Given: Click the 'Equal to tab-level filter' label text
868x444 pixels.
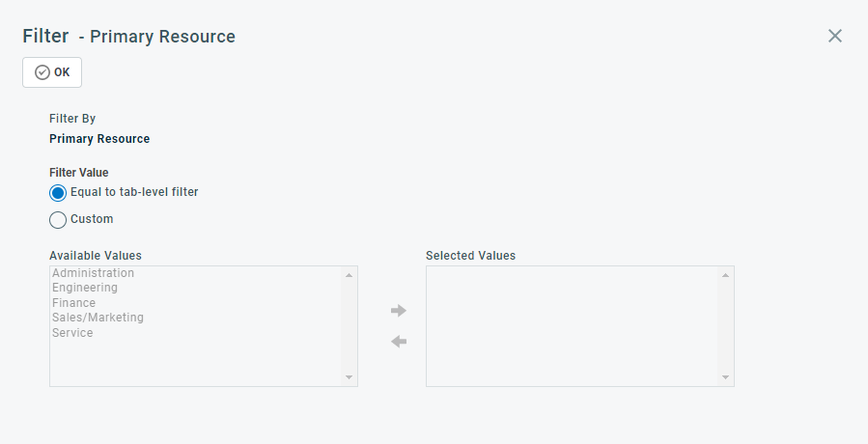Looking at the screenshot, I should pos(134,193).
